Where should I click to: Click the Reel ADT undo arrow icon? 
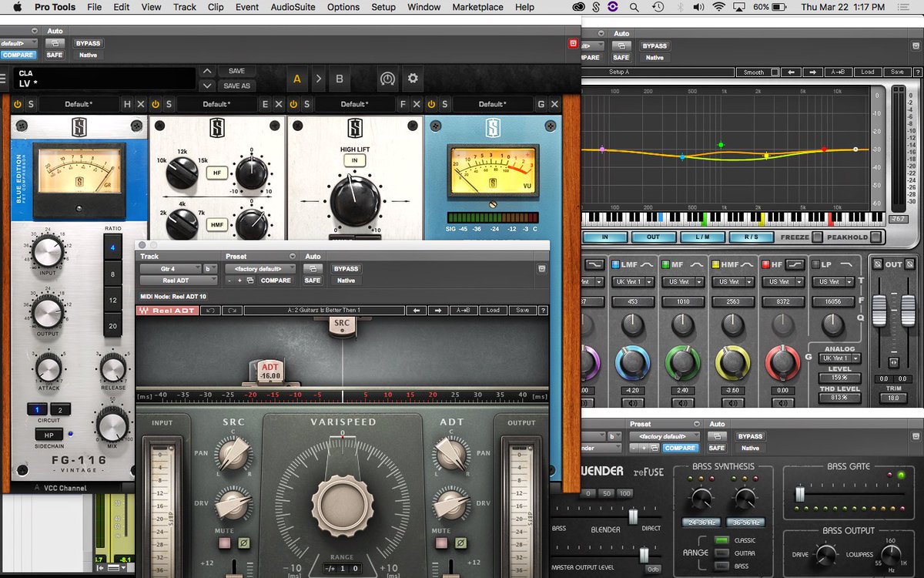coord(210,311)
